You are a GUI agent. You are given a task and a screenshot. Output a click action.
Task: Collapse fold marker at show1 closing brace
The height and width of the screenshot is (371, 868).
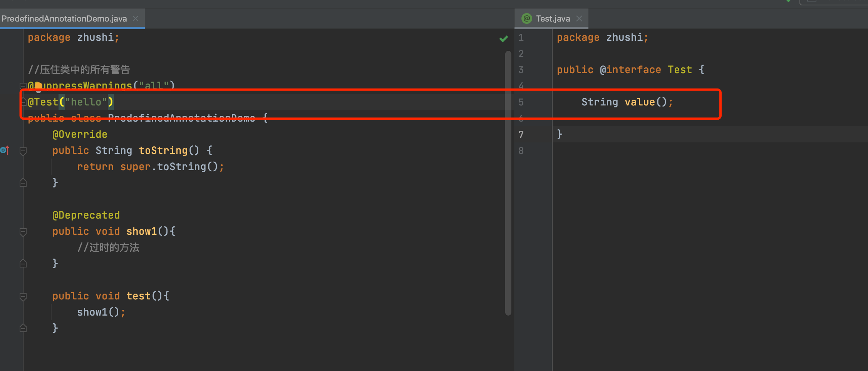click(23, 263)
